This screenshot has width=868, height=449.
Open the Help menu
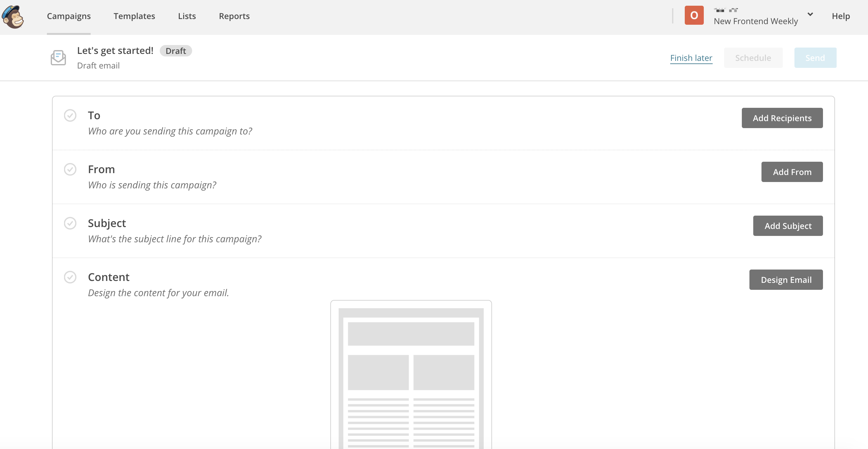click(x=840, y=16)
